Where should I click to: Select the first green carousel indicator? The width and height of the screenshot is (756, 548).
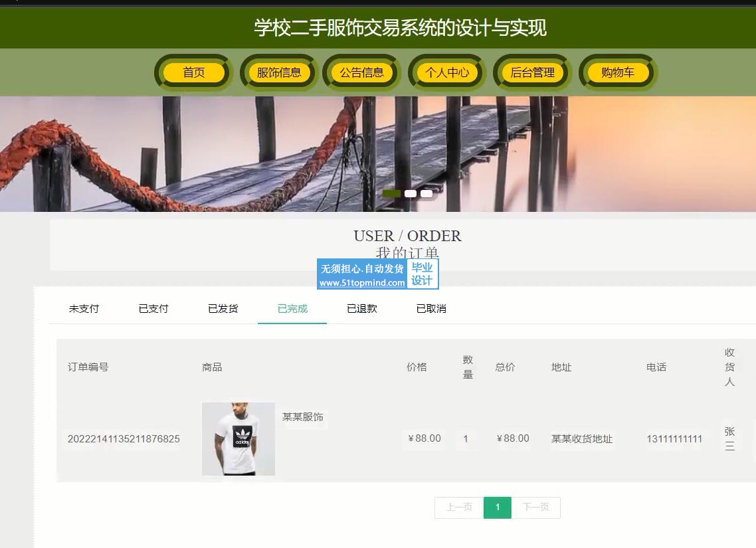click(391, 194)
